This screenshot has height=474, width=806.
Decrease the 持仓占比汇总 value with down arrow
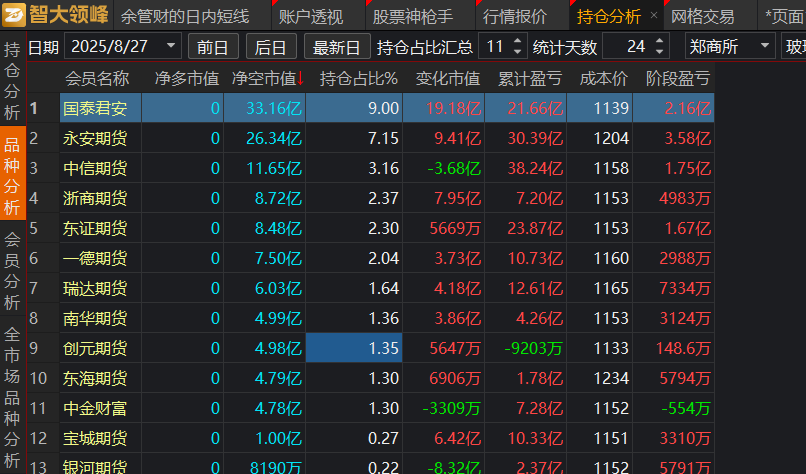tap(518, 52)
